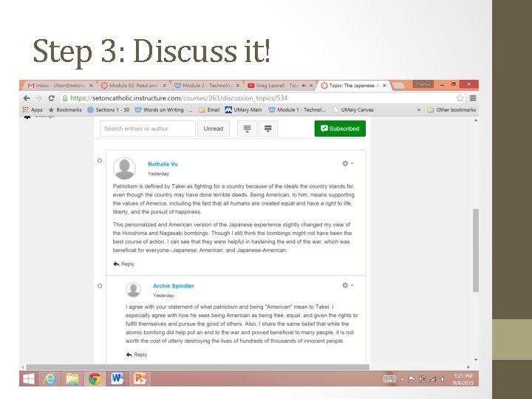Filter entries with the Unread button
532x399 pixels.
214,129
